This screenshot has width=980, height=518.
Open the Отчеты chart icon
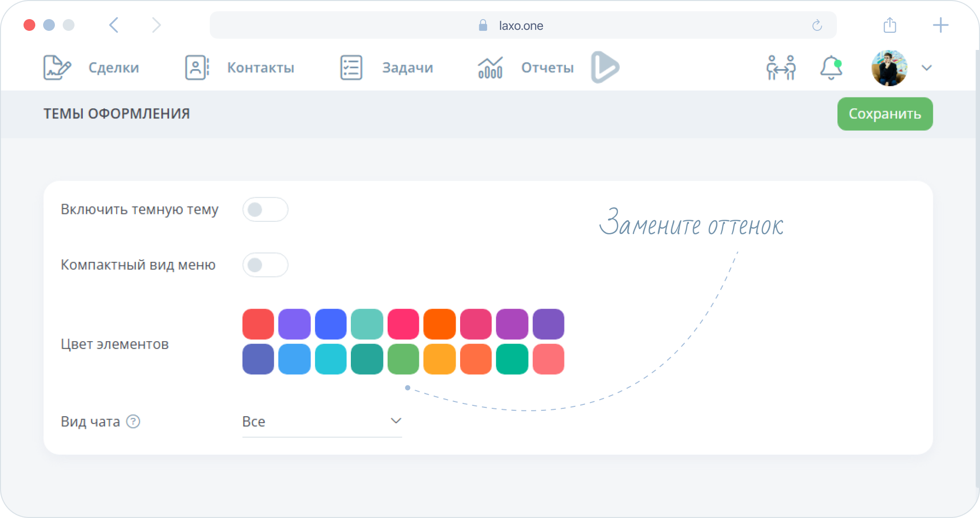click(490, 68)
